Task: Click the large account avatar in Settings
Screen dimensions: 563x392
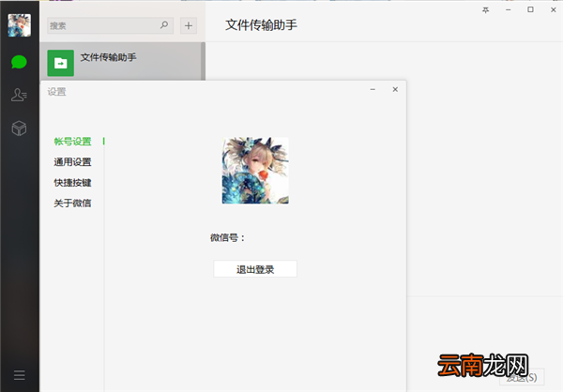Action: pyautogui.click(x=255, y=171)
